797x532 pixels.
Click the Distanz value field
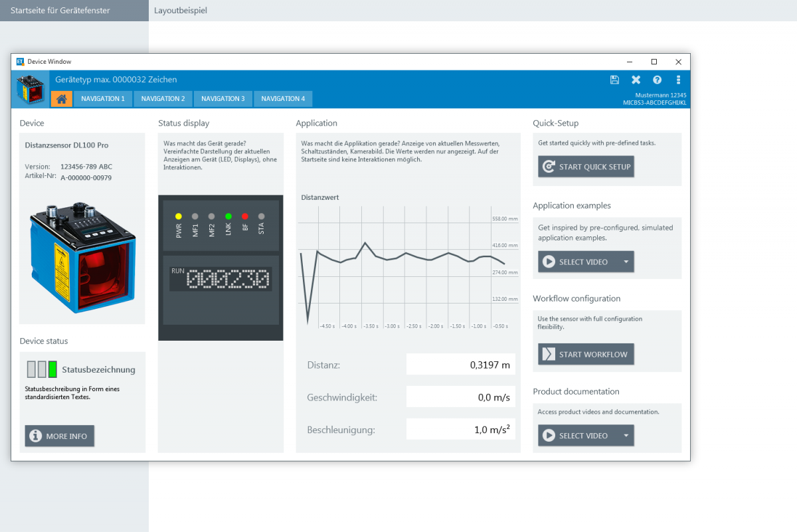click(460, 365)
